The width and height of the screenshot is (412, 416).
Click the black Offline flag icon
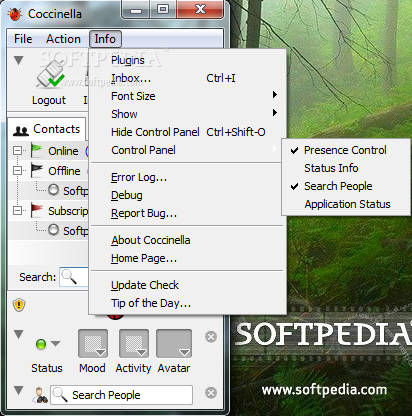tap(37, 170)
